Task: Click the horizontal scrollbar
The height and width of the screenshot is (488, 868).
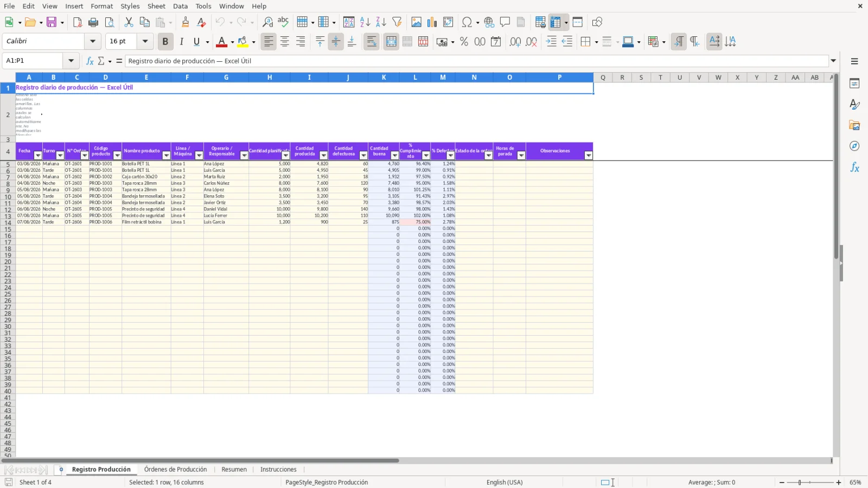Action: click(200, 461)
